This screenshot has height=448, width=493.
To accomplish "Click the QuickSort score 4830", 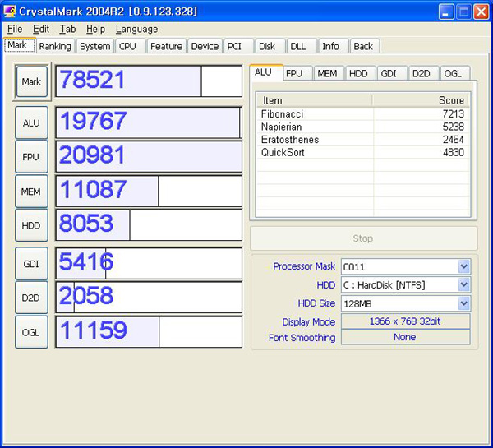I will (x=454, y=152).
